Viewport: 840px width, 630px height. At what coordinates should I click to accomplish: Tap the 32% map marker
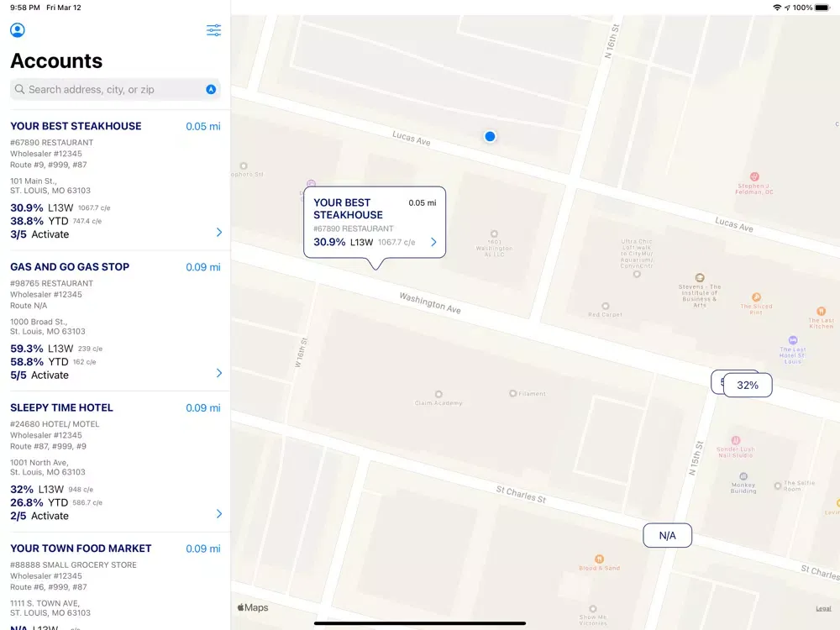(748, 386)
